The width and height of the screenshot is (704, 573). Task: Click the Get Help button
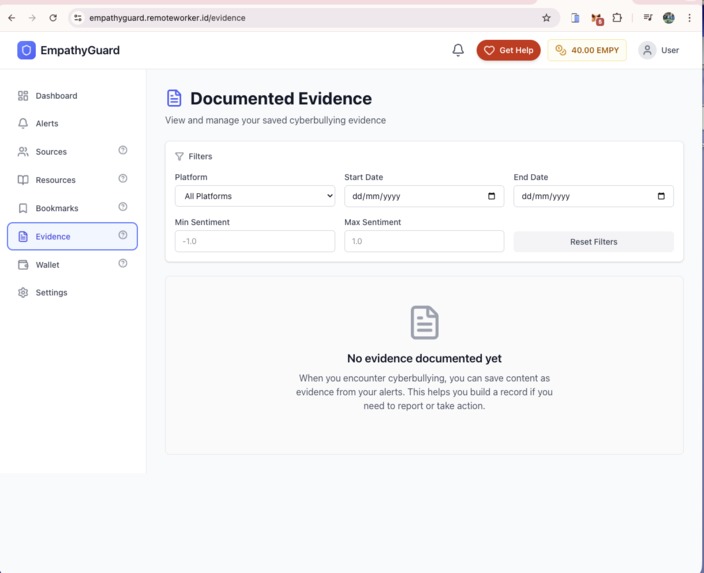pos(508,50)
